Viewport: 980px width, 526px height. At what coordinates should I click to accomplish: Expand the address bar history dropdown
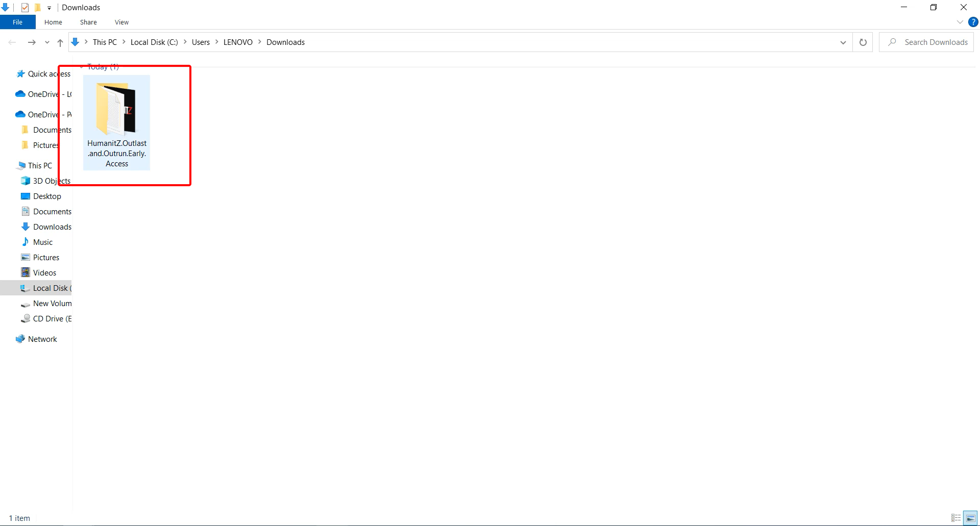pyautogui.click(x=843, y=42)
